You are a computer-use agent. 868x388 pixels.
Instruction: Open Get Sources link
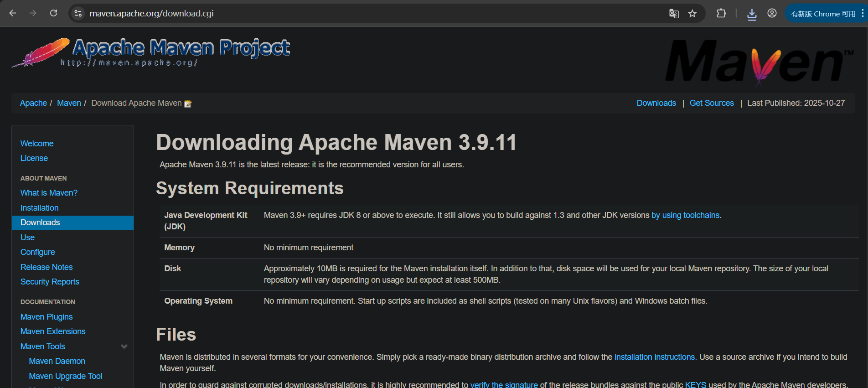(712, 103)
